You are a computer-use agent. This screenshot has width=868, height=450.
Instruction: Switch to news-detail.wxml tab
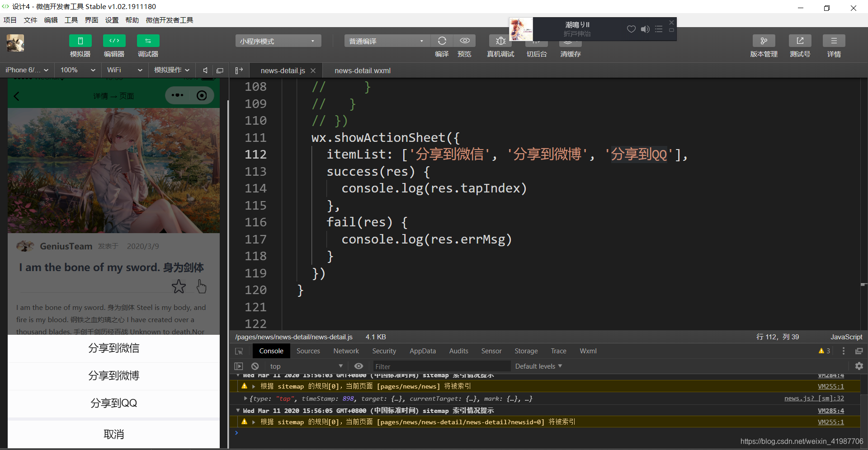(x=363, y=70)
